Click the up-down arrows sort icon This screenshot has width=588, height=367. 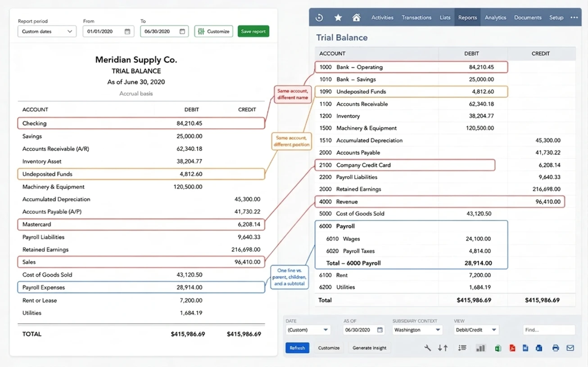tap(443, 348)
